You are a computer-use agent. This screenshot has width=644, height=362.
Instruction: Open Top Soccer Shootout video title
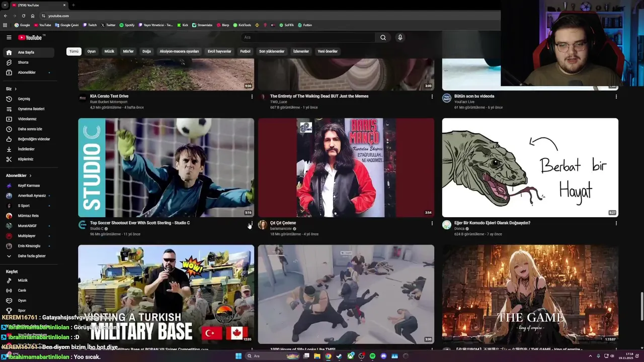[140, 223]
